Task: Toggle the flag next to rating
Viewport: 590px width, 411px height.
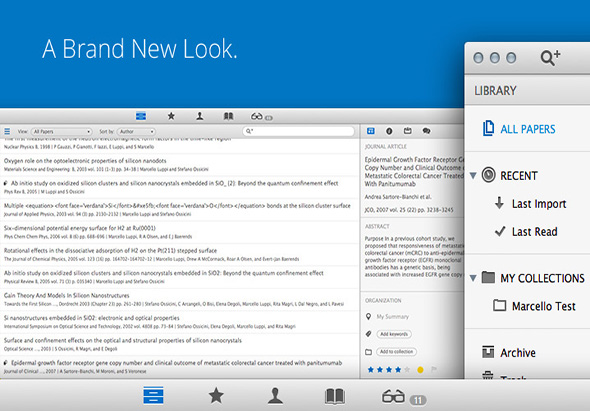Action: [x=434, y=370]
